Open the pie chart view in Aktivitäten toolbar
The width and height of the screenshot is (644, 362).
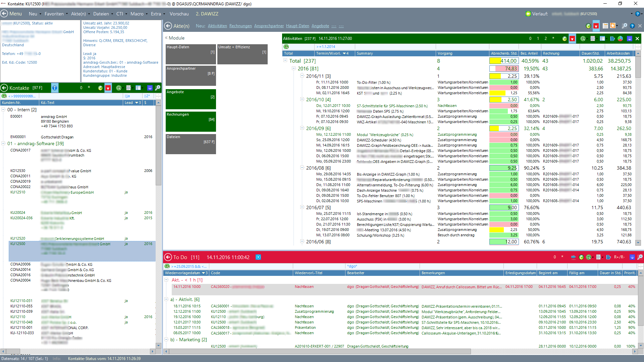point(620,39)
